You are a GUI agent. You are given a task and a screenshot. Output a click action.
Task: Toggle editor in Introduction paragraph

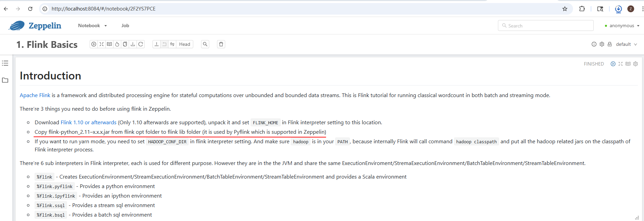click(621, 64)
